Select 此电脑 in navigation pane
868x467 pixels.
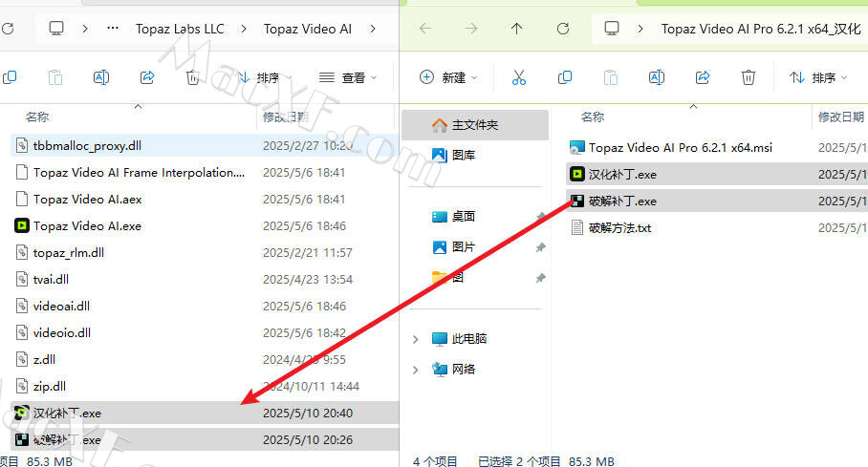click(460, 339)
